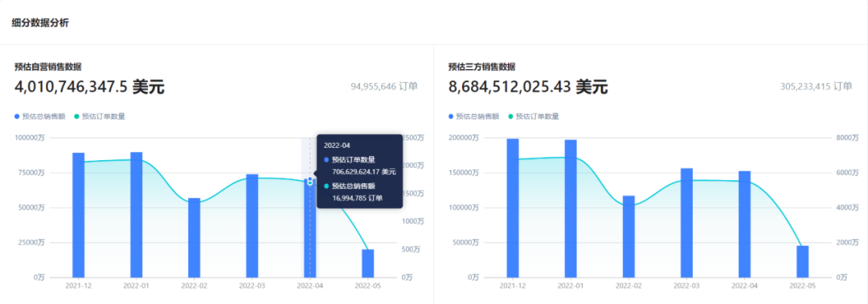
Task: Click the 2022-02 bar in third-party chart
Action: 628,236
